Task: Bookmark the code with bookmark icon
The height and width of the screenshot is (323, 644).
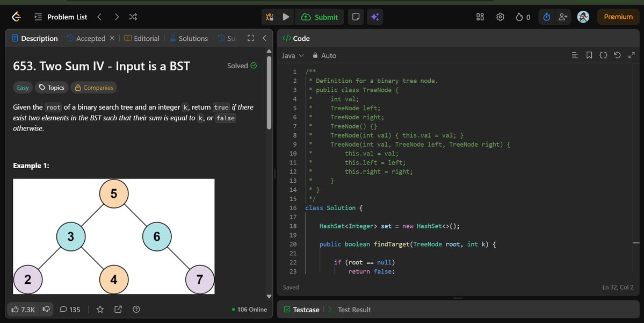Action: click(x=589, y=55)
